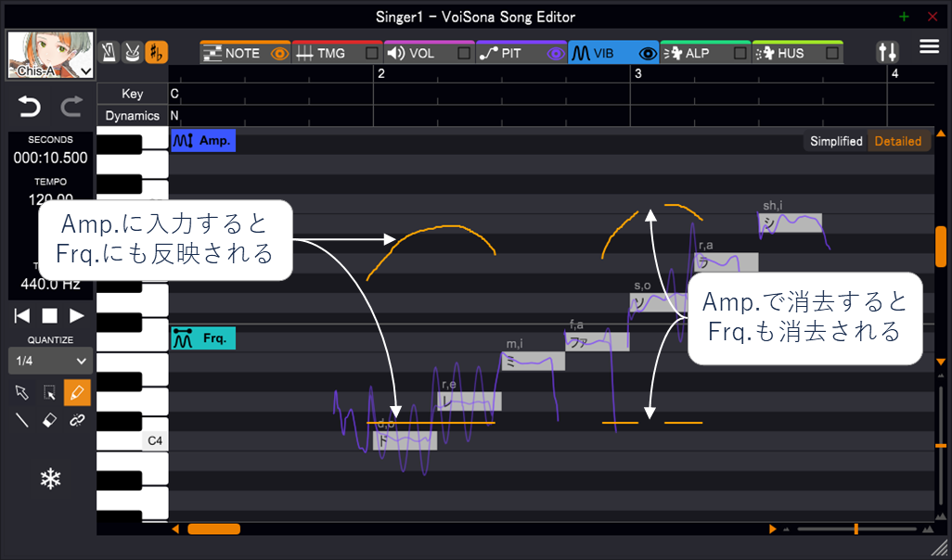Screen dimensions: 952x560
Task: Open the Chis-A singer dropdown
Action: tap(50, 56)
